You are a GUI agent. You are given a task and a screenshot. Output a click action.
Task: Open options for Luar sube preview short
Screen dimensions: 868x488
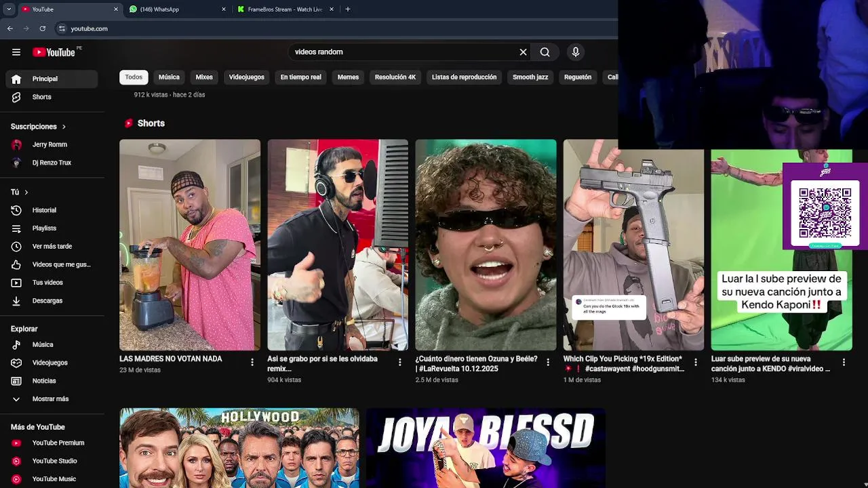click(844, 363)
